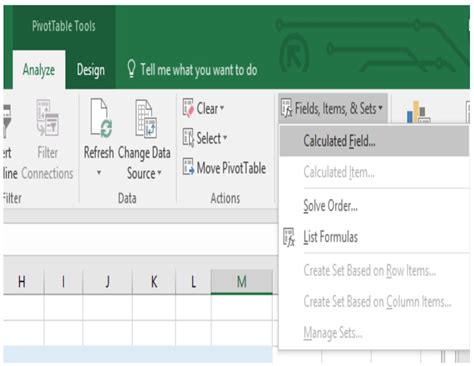
Task: Choose Calculated Field menu entry
Action: pos(374,141)
